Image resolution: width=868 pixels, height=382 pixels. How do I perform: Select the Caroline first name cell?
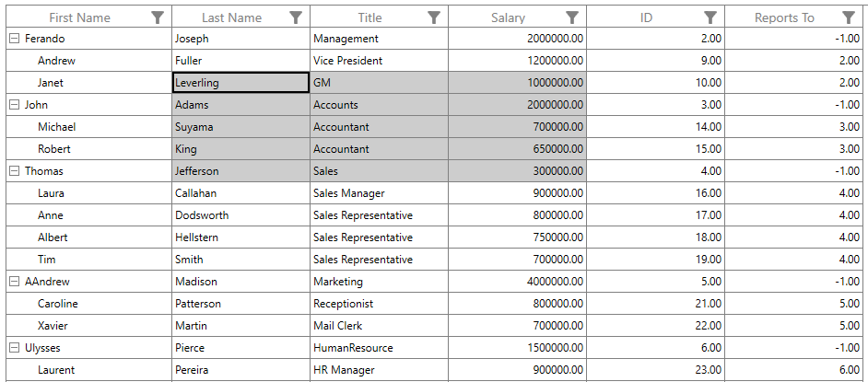(x=88, y=304)
